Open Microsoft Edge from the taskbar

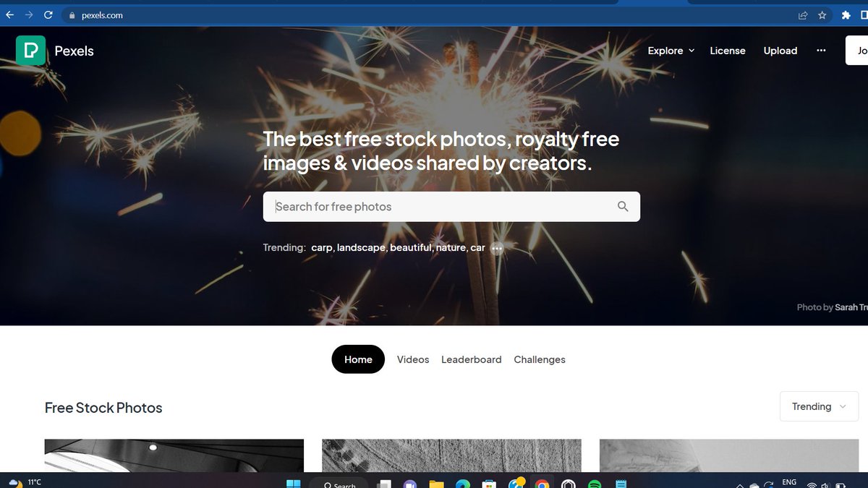point(462,484)
